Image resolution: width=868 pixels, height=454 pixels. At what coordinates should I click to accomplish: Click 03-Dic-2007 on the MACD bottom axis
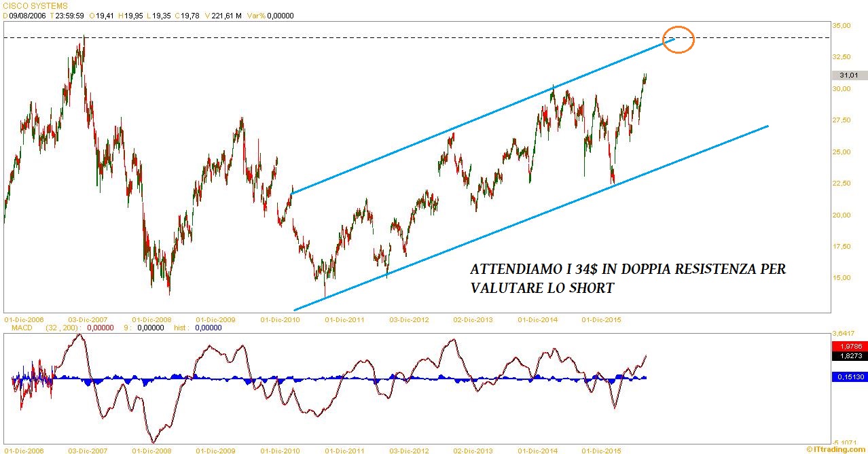[88, 450]
